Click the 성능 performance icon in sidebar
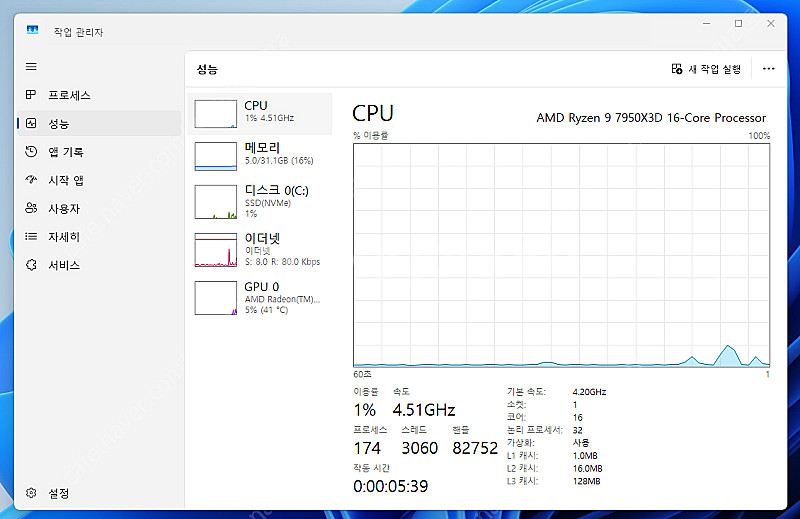The image size is (800, 519). point(31,123)
